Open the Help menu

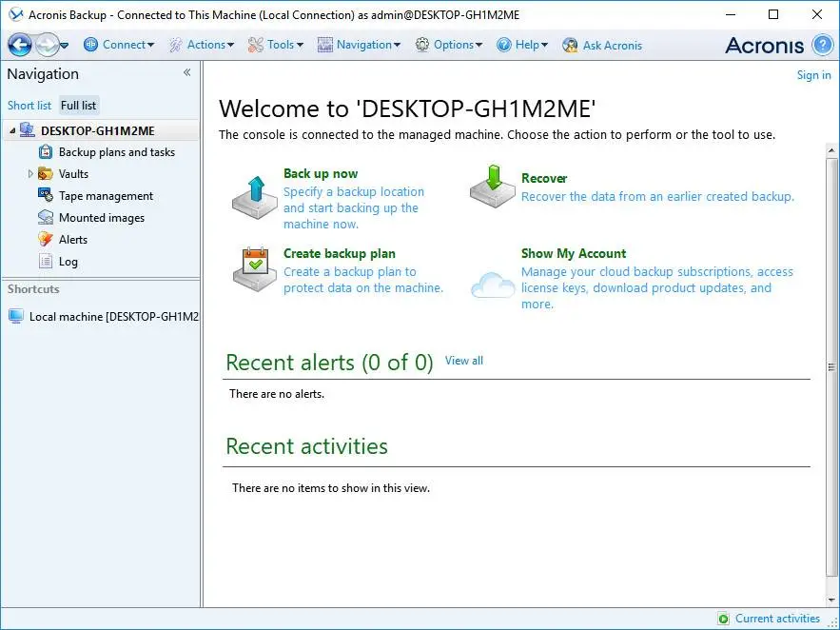point(522,45)
